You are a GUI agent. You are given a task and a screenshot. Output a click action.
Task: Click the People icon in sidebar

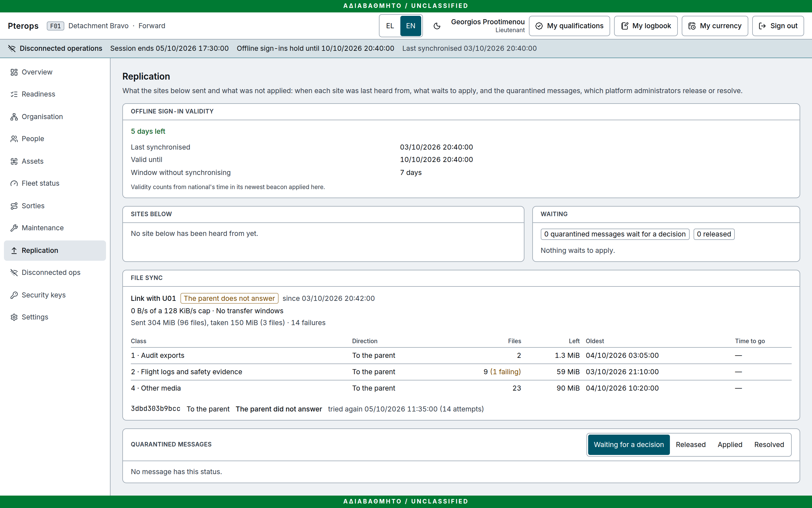pyautogui.click(x=14, y=139)
